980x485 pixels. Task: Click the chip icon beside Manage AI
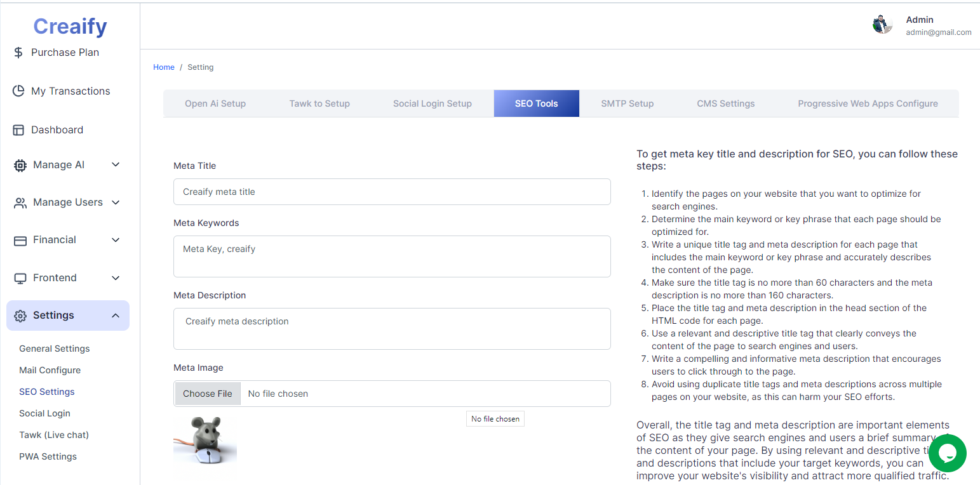[x=20, y=165]
